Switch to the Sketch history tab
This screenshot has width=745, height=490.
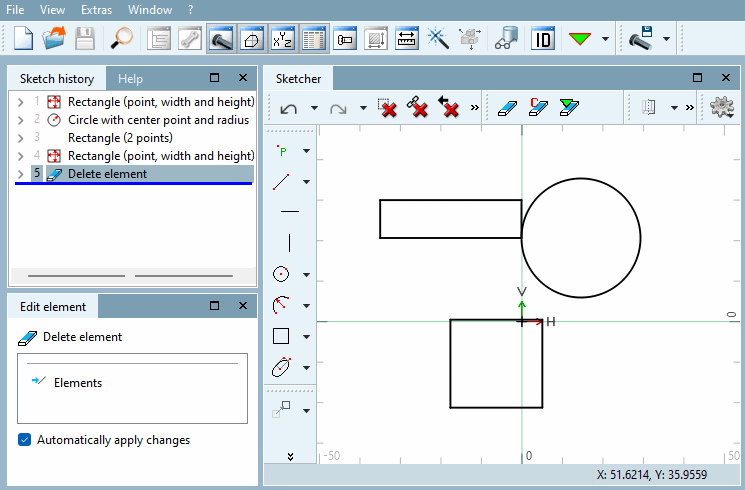pos(57,79)
